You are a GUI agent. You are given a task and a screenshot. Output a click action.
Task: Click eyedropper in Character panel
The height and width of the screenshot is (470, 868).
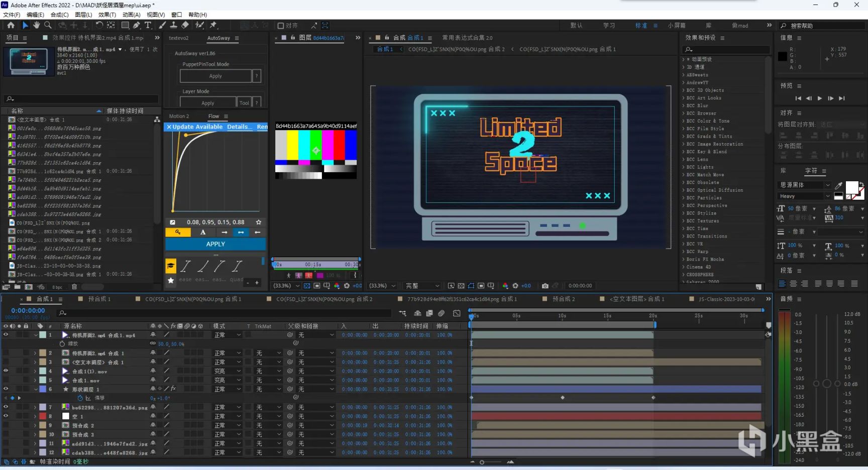838,185
